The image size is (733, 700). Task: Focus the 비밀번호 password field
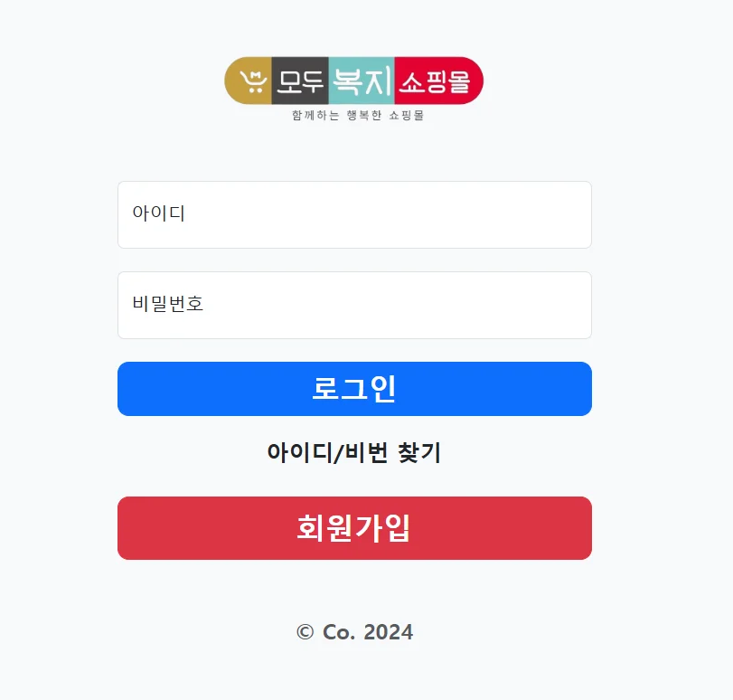click(353, 305)
